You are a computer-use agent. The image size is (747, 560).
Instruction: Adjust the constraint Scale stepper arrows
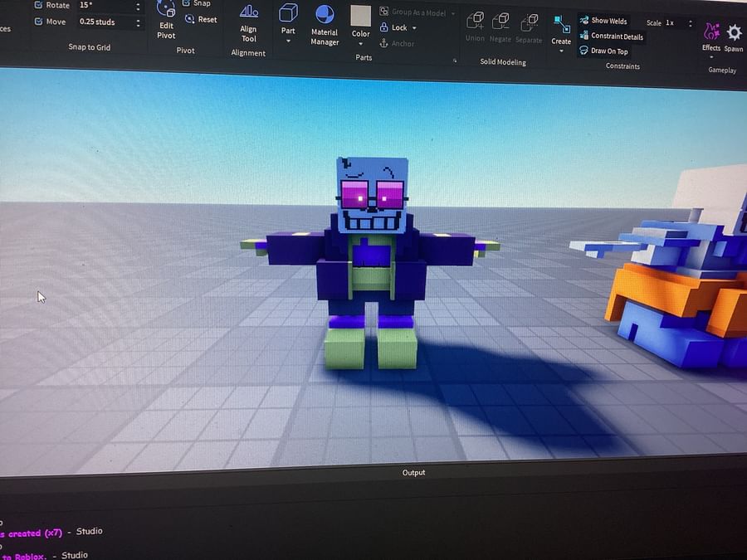click(691, 23)
